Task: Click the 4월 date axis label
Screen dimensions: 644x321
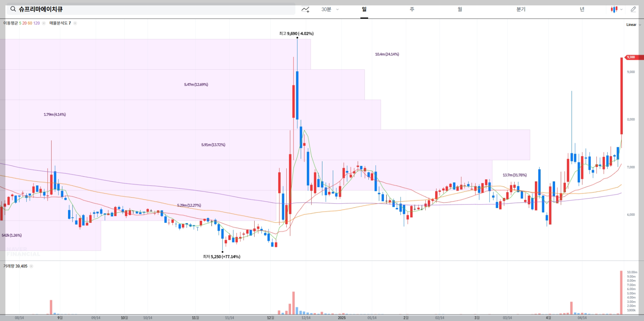Action: point(548,318)
